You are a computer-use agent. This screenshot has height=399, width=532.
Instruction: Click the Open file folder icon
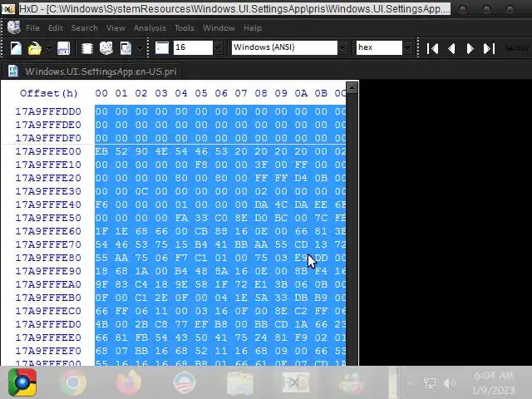tap(35, 48)
